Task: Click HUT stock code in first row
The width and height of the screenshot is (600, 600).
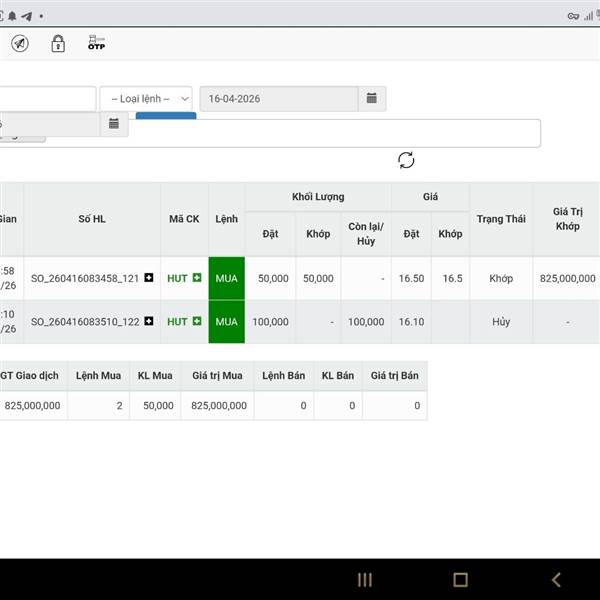Action: pos(177,278)
